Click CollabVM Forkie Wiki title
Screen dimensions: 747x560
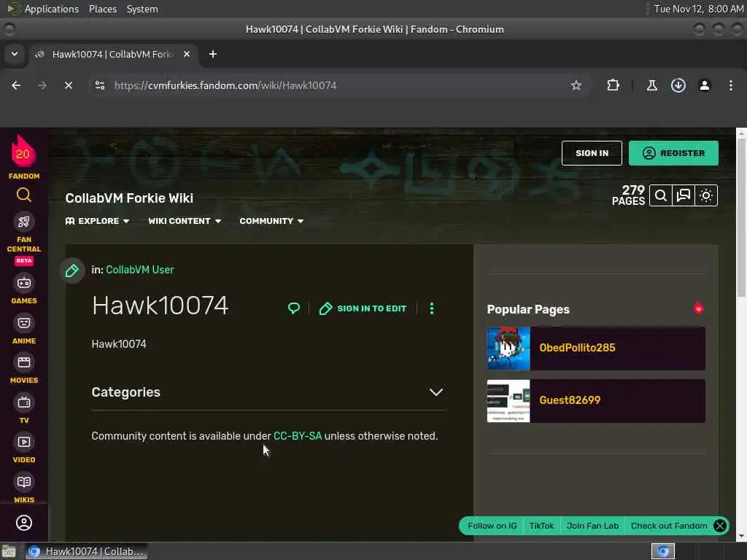tap(129, 198)
